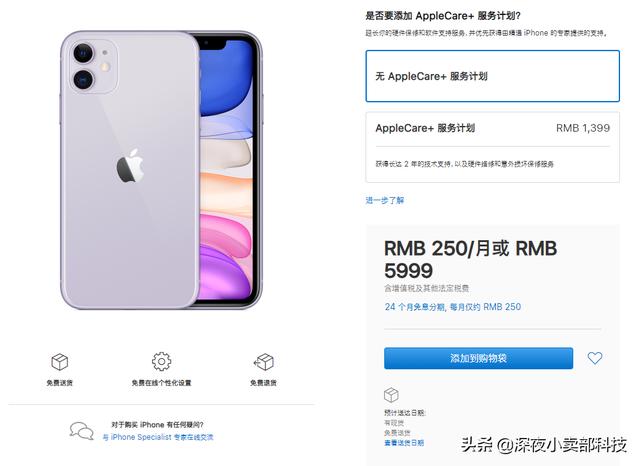Click the iPhone front display wallpaper

coord(227,171)
